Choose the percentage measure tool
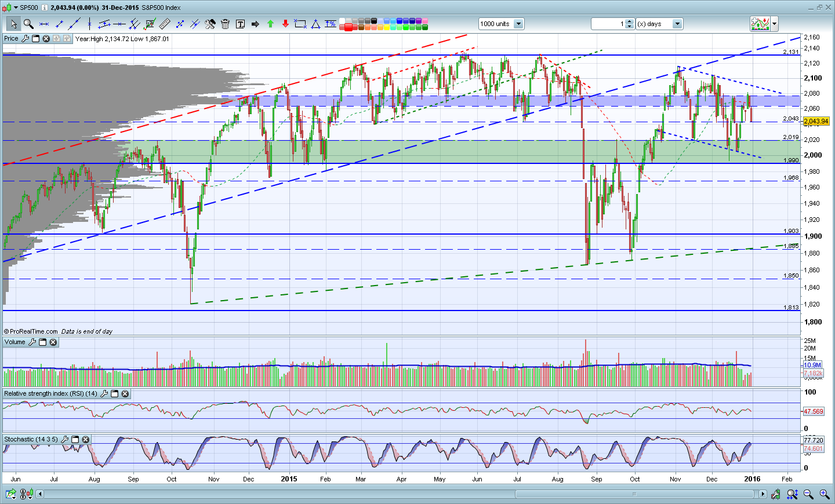 pyautogui.click(x=331, y=24)
